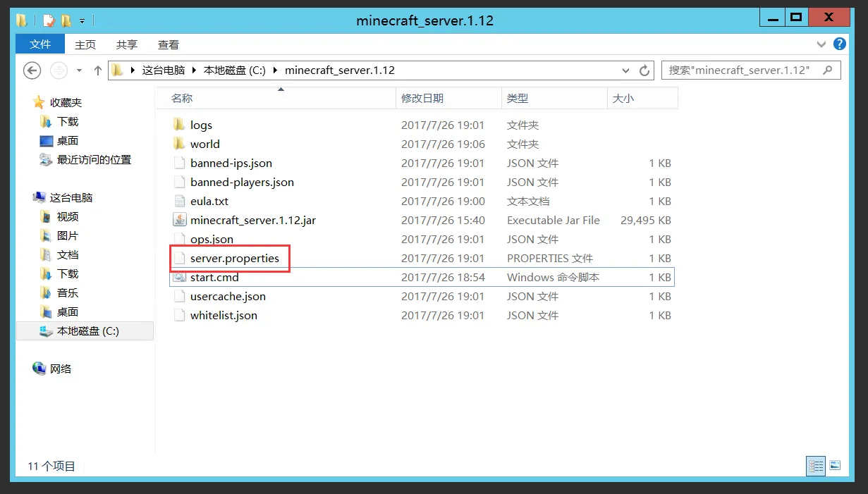Image resolution: width=868 pixels, height=494 pixels.
Task: Click the search minecraft_server.1.12 input box
Action: [739, 70]
